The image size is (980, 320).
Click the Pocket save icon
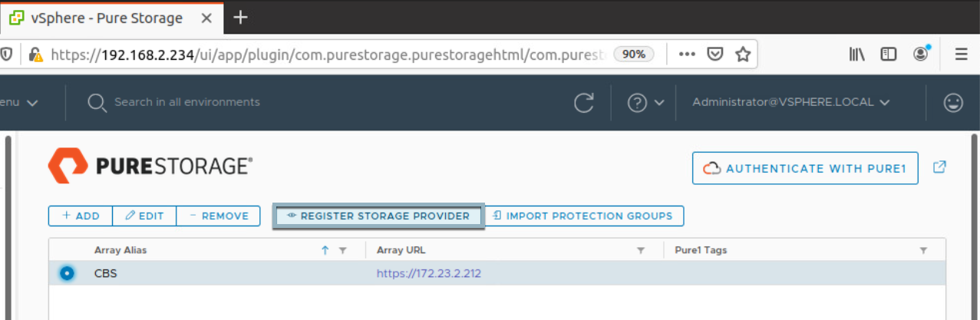(714, 54)
